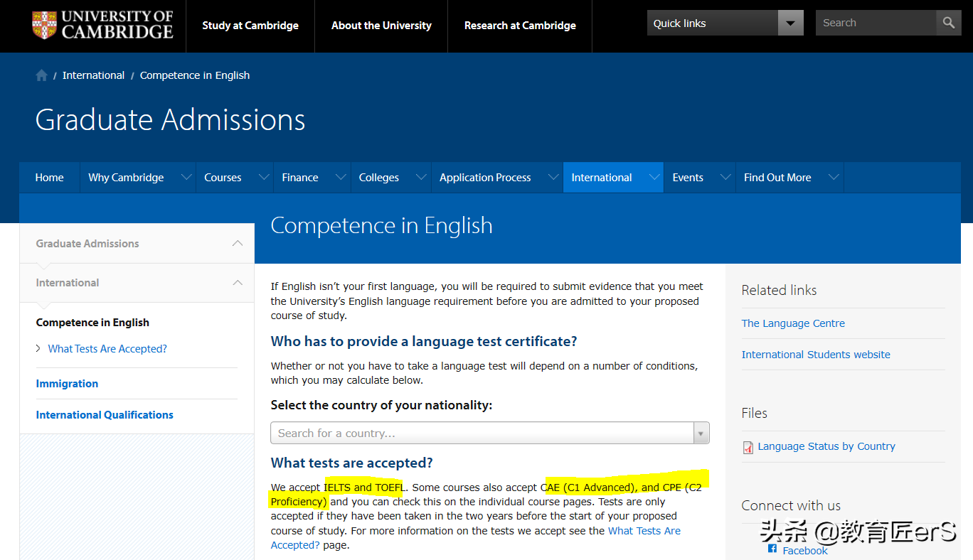Expand the Why Cambridge menu chevron
Screen dimensions: 973x560
click(x=186, y=178)
